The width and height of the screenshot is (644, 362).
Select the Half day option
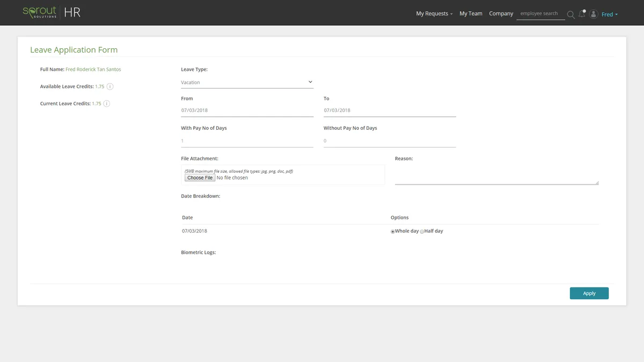pos(422,232)
